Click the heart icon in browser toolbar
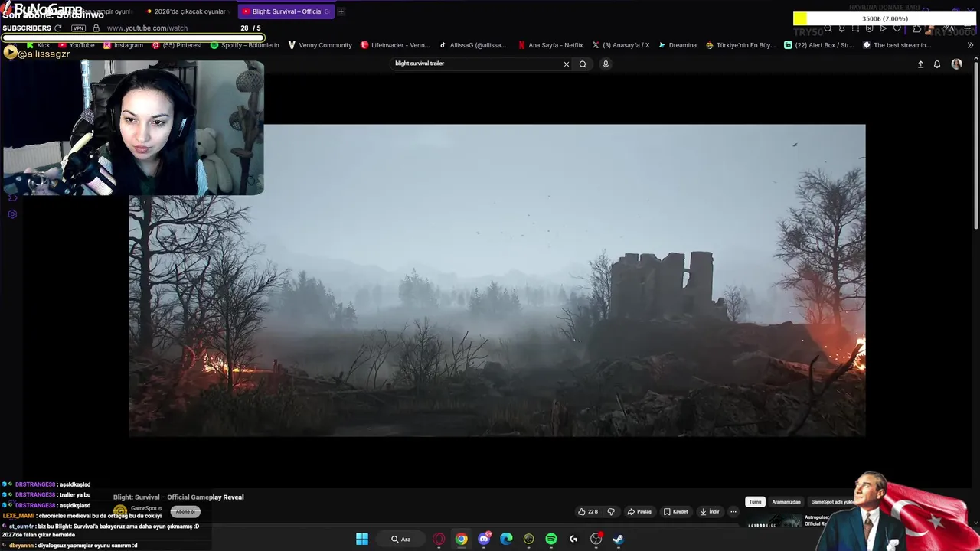 [x=897, y=28]
